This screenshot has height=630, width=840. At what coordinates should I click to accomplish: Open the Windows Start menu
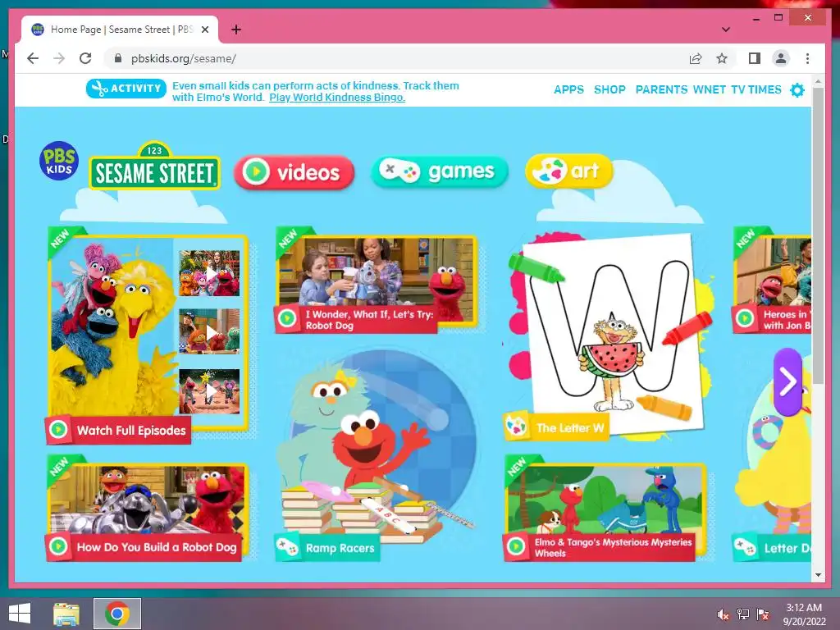[x=20, y=614]
